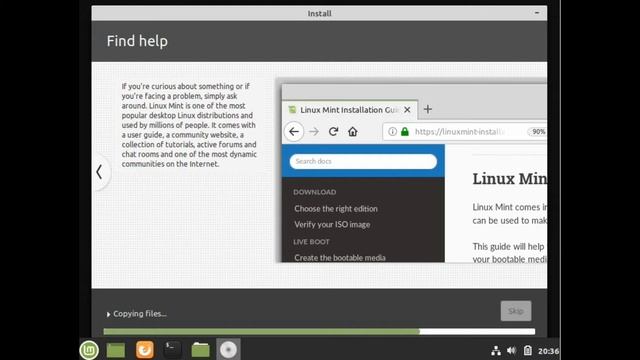This screenshot has height=360, width=640.
Task: Click the Search docs field
Action: pyautogui.click(x=363, y=161)
